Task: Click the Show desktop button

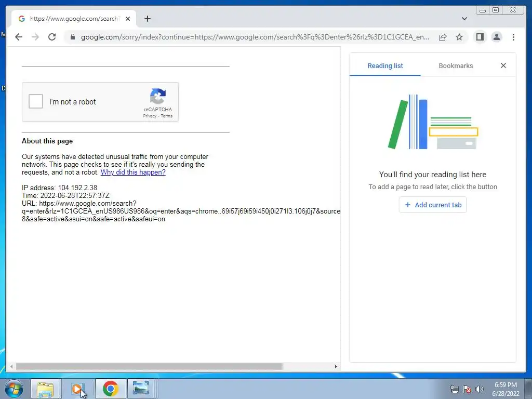Action: pyautogui.click(x=528, y=389)
